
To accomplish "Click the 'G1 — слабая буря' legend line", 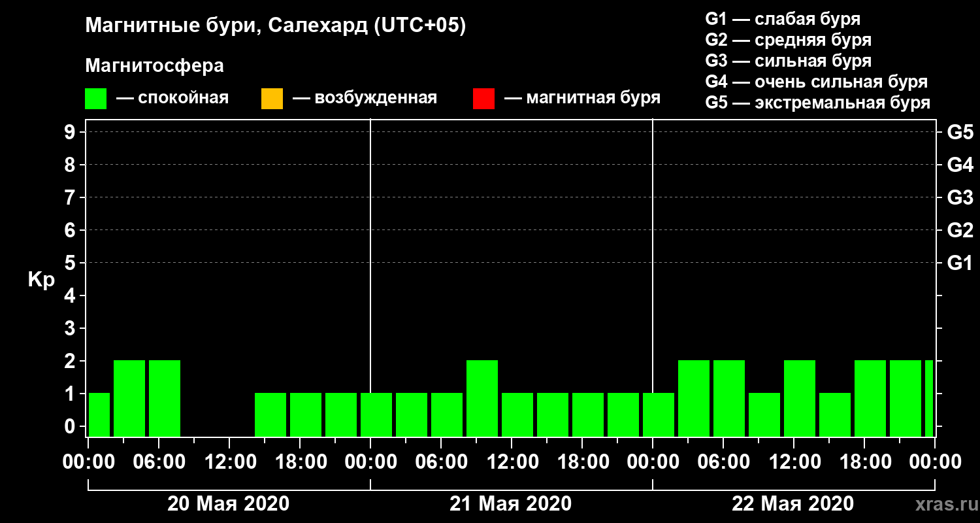I will pos(783,19).
